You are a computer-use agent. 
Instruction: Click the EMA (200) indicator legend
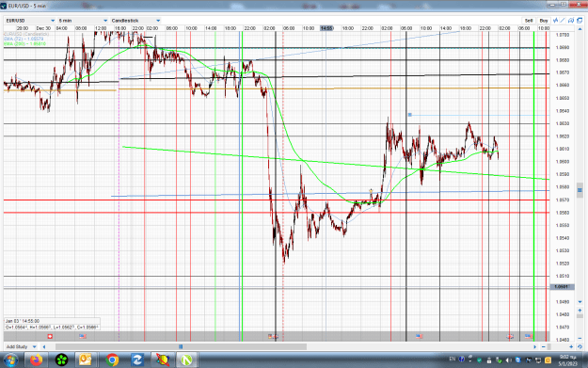coord(24,44)
